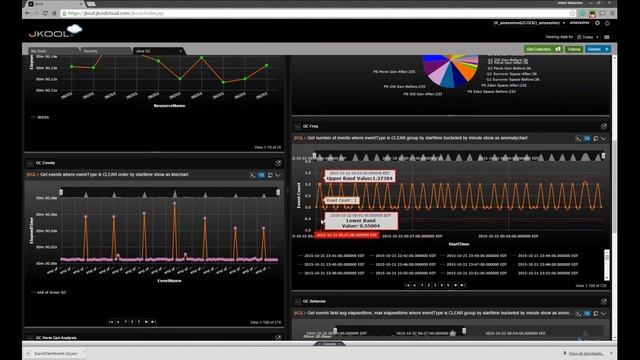Open the account settings gear icon
This screenshot has width=640, height=360.
598,23
